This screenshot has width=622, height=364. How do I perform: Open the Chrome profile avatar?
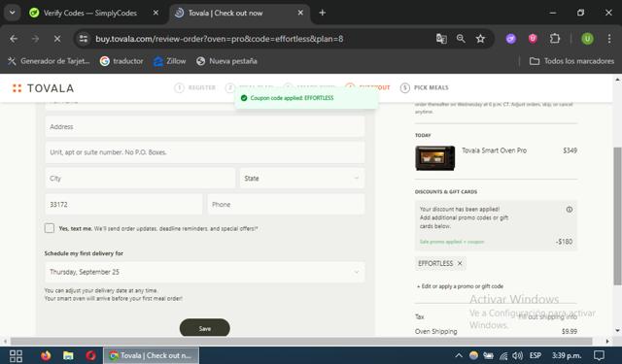[587, 39]
